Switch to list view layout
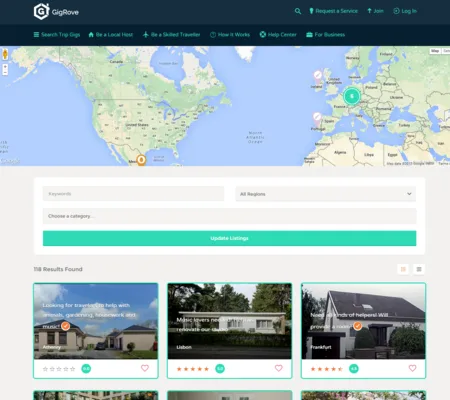The width and height of the screenshot is (450, 400). [x=419, y=269]
